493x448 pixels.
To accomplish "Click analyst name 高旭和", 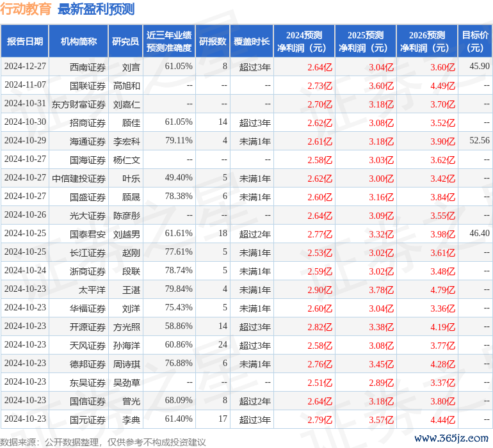I will coord(126,86).
